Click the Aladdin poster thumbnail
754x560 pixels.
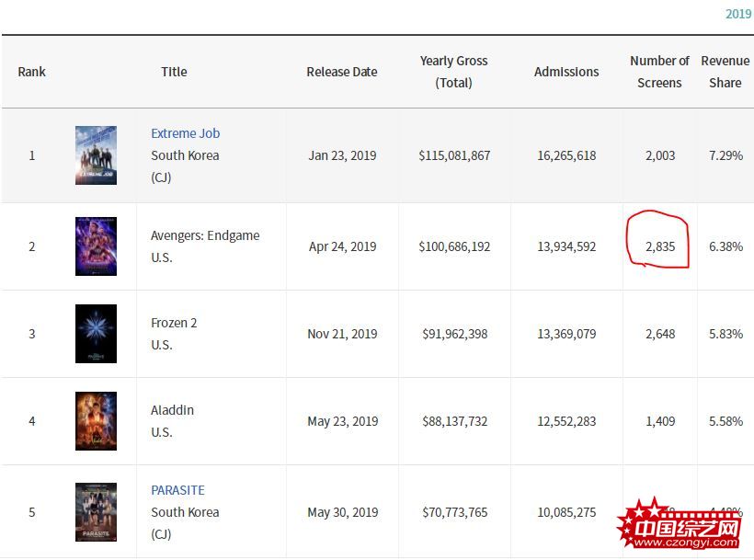[x=96, y=421]
